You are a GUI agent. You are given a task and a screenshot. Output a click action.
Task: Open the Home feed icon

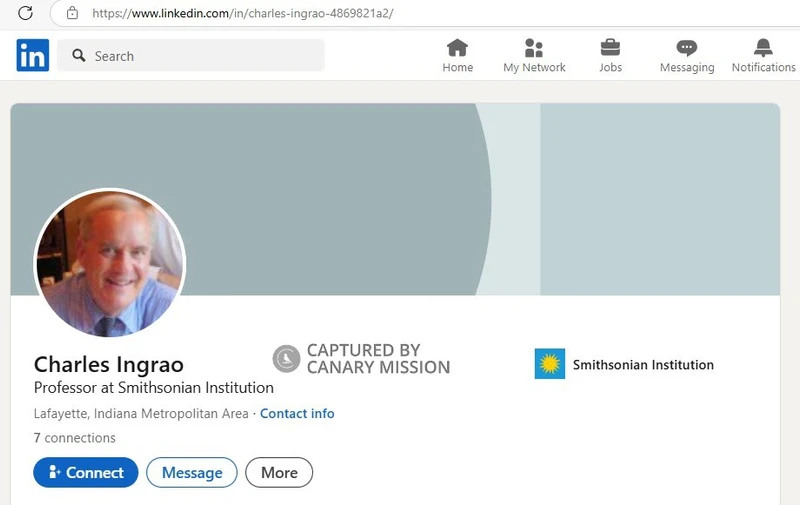tap(457, 49)
